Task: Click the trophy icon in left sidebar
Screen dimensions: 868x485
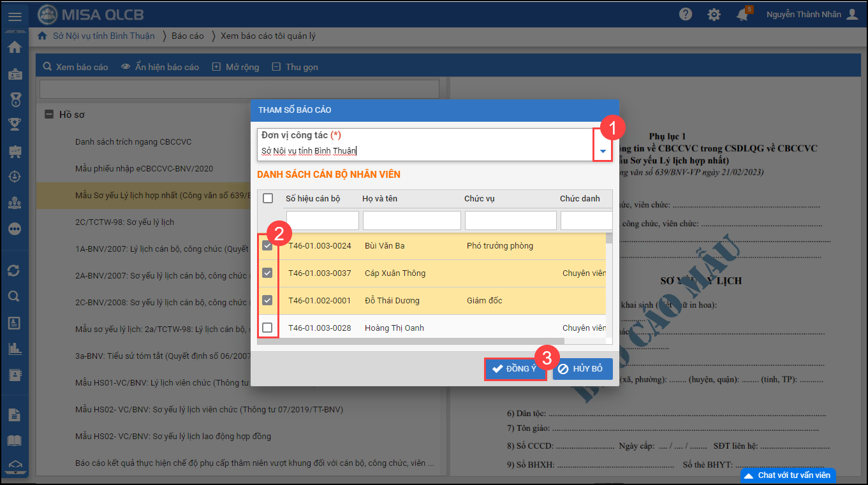Action: click(x=14, y=124)
